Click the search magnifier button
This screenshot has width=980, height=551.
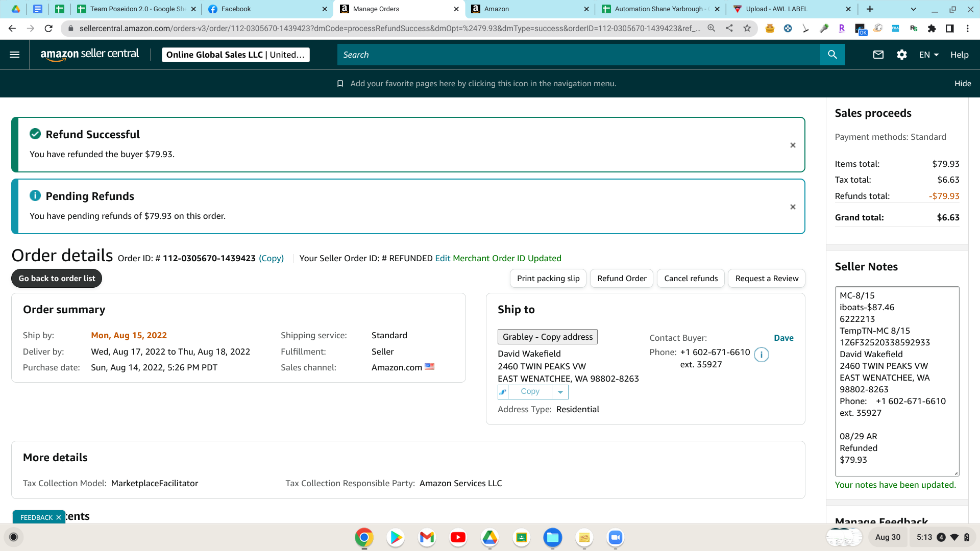[x=832, y=55]
